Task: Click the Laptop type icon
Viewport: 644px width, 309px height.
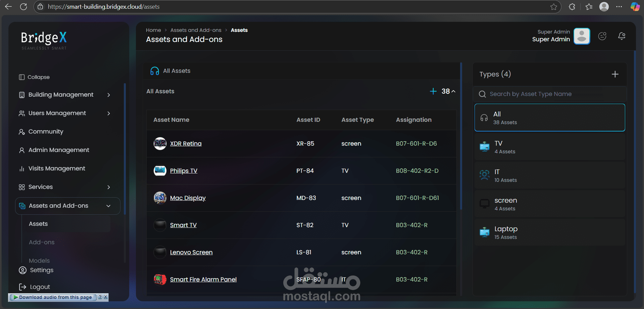Action: (x=485, y=232)
